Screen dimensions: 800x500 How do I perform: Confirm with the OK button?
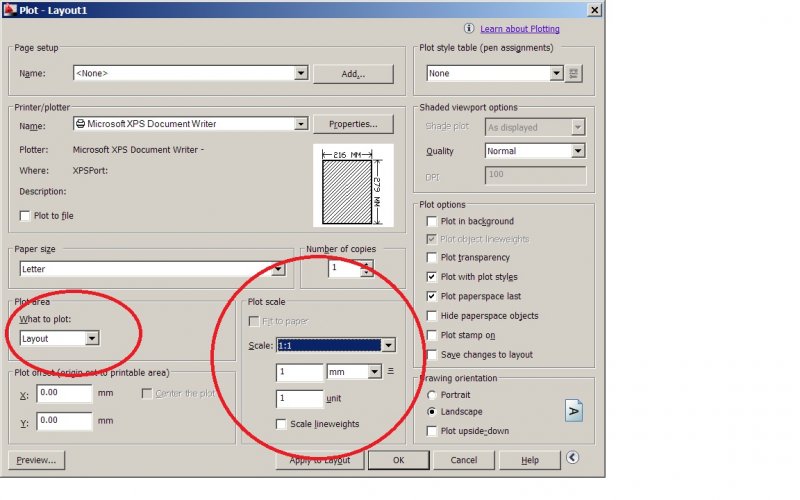[x=398, y=460]
